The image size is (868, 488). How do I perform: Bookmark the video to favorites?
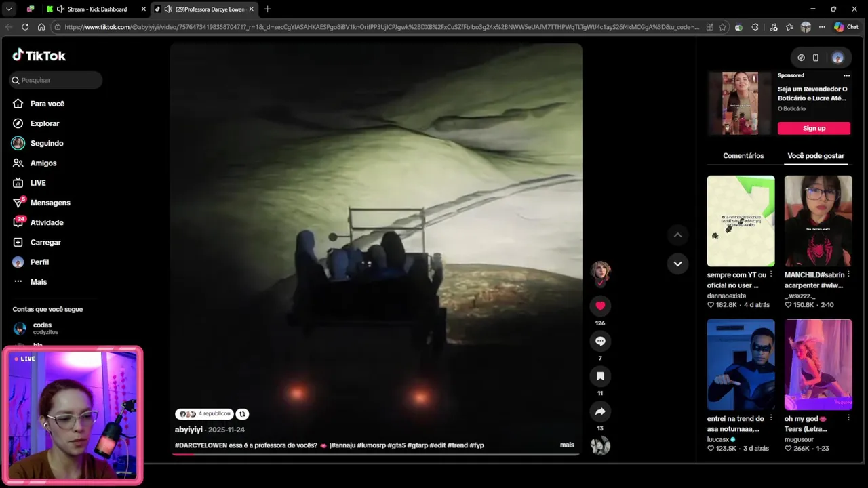(600, 376)
